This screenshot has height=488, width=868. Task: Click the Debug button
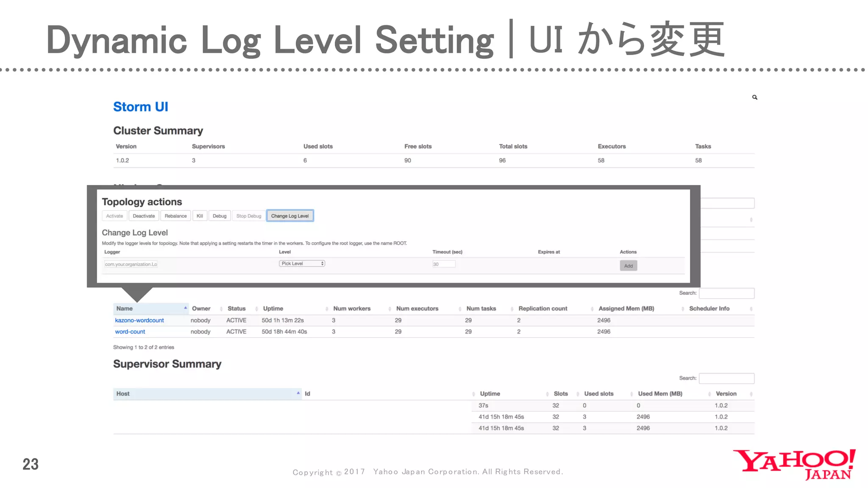(220, 216)
